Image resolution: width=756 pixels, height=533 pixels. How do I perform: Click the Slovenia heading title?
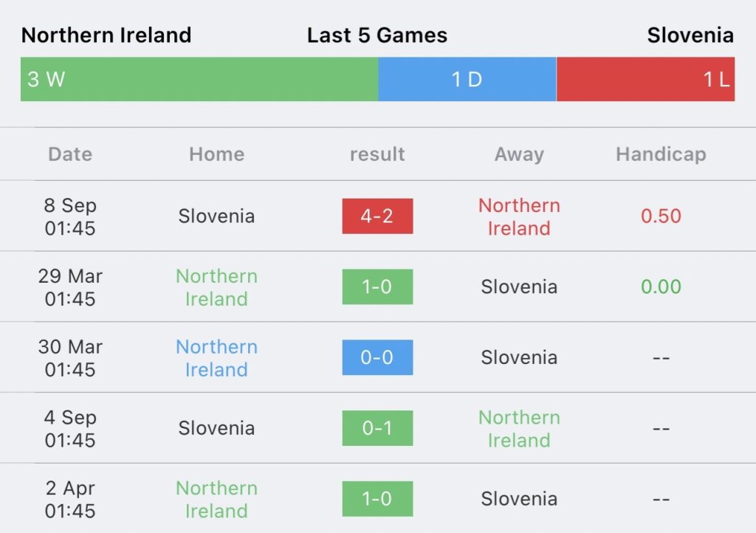click(690, 35)
